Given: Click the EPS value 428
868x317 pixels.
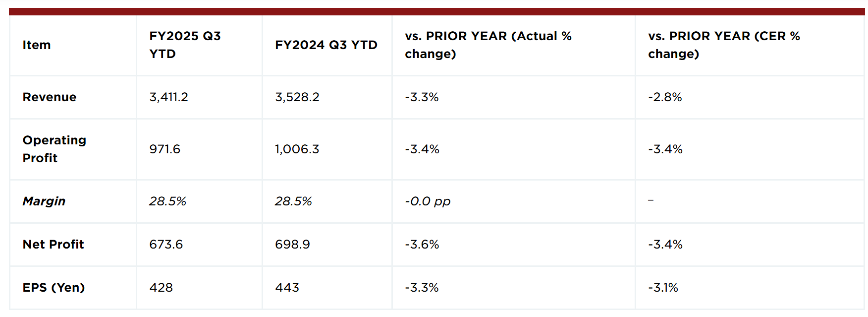Looking at the screenshot, I should [161, 288].
